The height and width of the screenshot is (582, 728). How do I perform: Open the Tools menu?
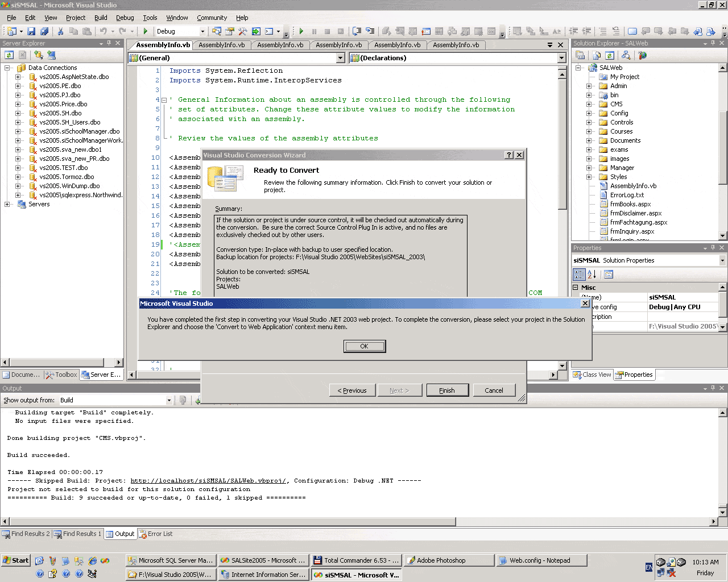[x=150, y=18]
